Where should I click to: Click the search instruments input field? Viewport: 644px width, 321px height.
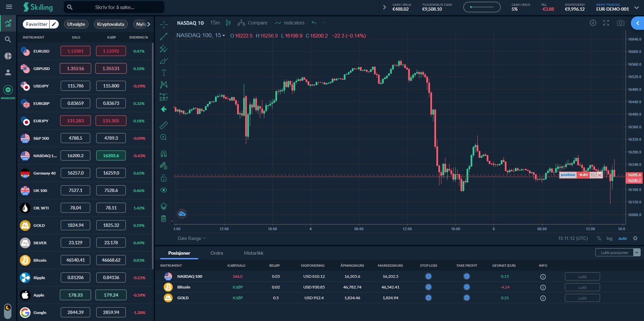tap(114, 7)
